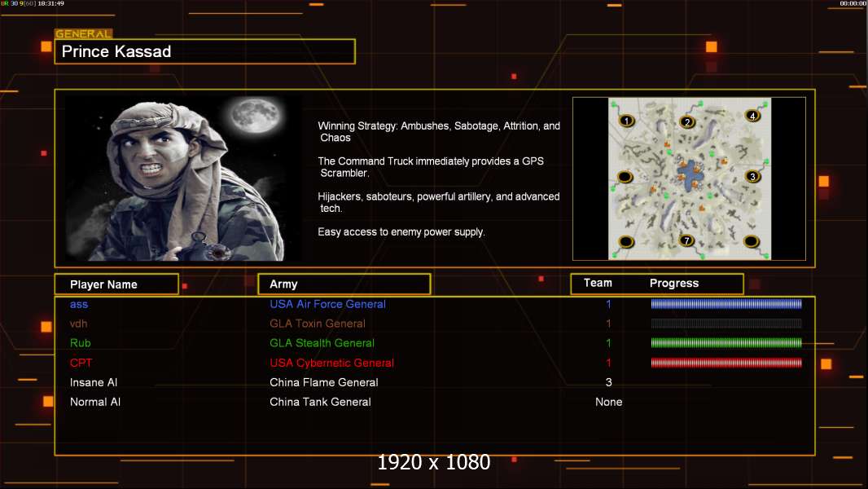Click GLA Stealth General army text

click(x=322, y=343)
